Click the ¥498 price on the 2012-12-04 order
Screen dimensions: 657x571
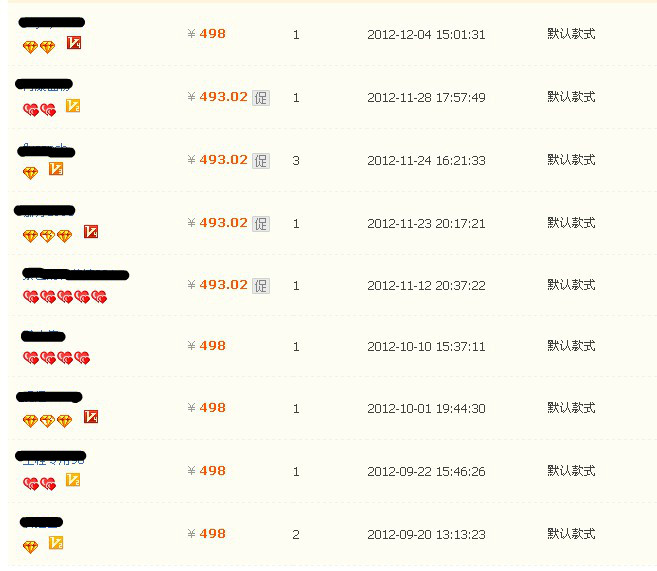tap(207, 34)
